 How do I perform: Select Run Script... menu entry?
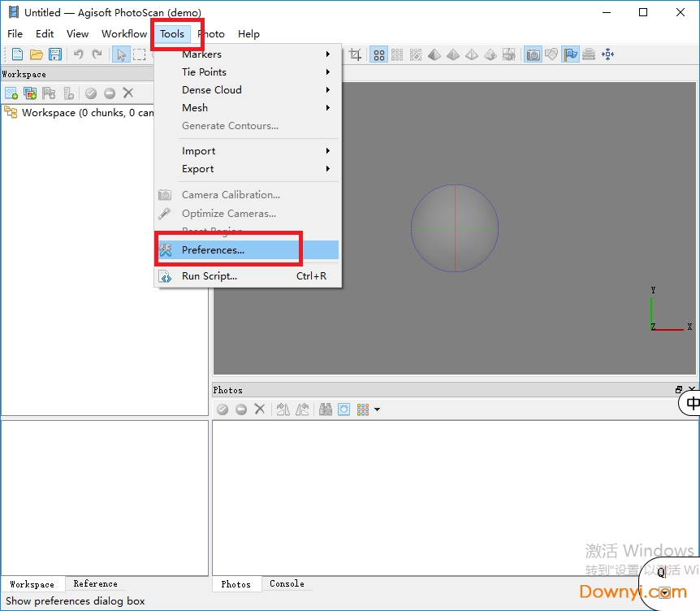point(210,276)
